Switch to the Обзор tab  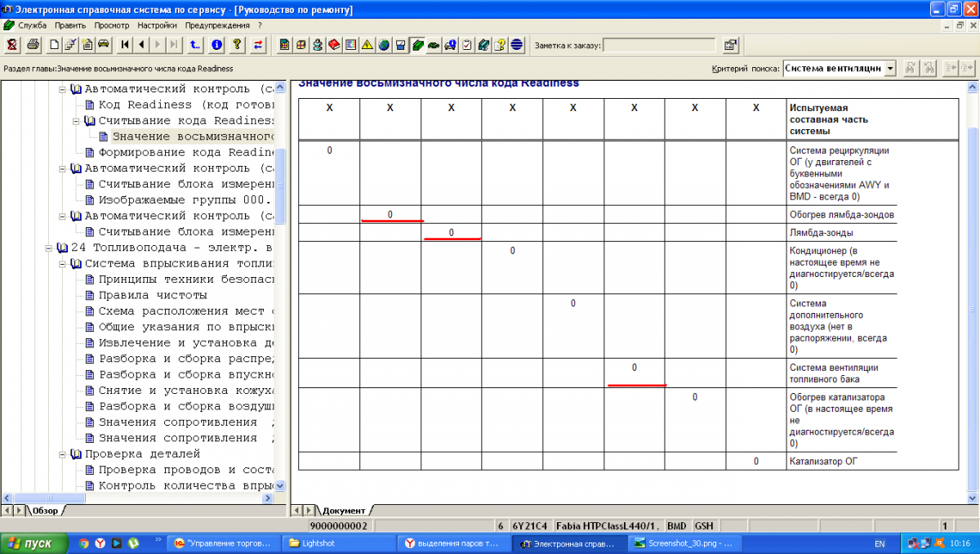[45, 511]
